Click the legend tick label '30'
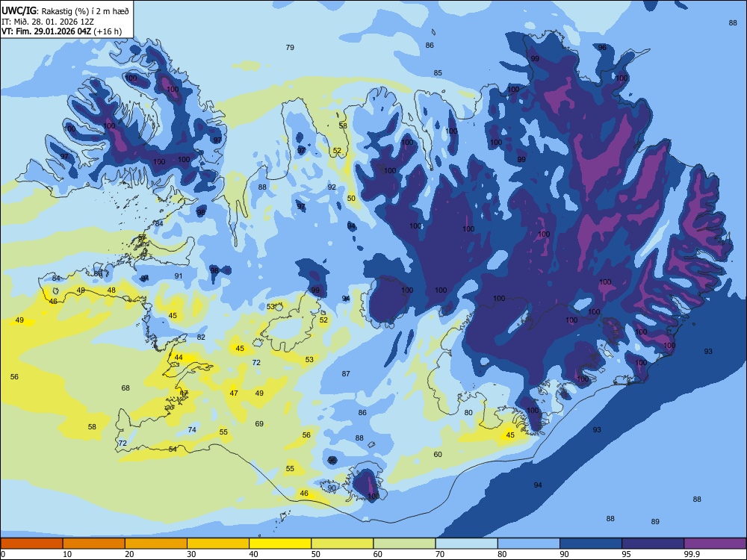This screenshot has width=747, height=560. pos(191,554)
